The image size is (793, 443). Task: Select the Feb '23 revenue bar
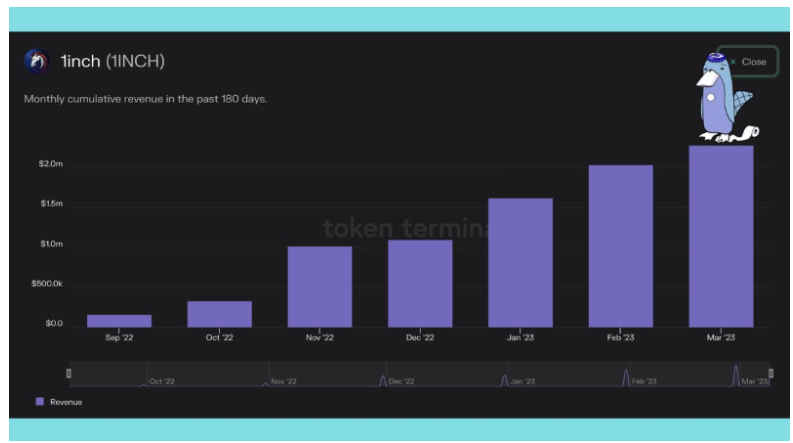[621, 246]
